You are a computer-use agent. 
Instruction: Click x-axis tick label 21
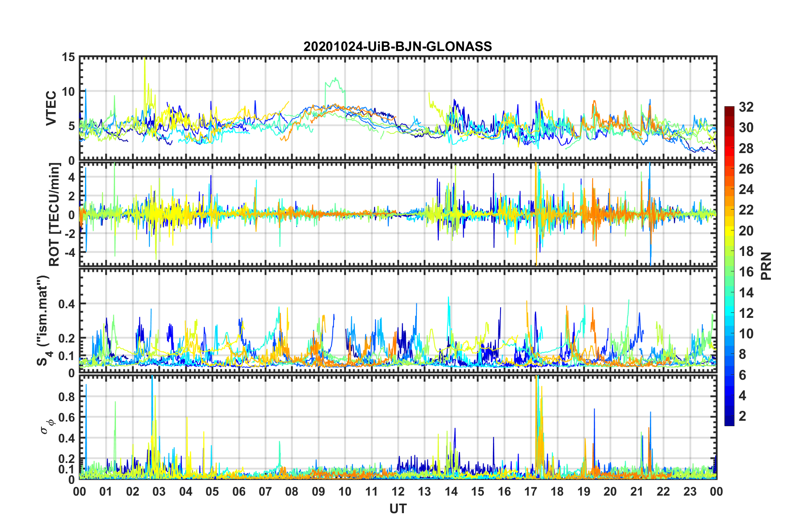click(x=637, y=491)
